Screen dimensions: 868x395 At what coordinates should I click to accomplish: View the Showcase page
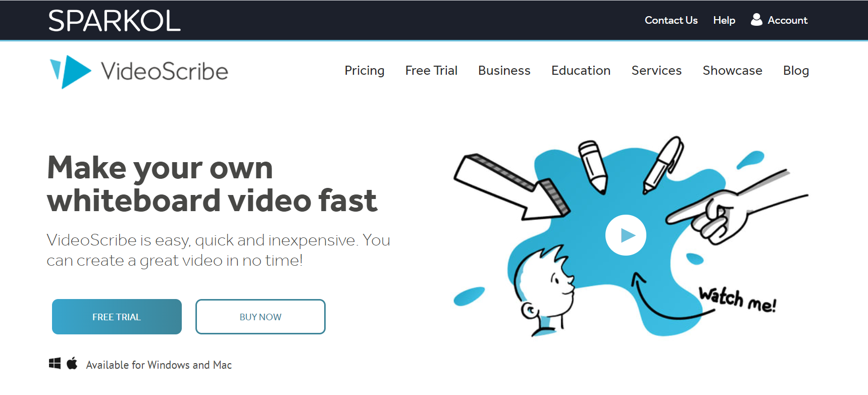click(x=733, y=71)
